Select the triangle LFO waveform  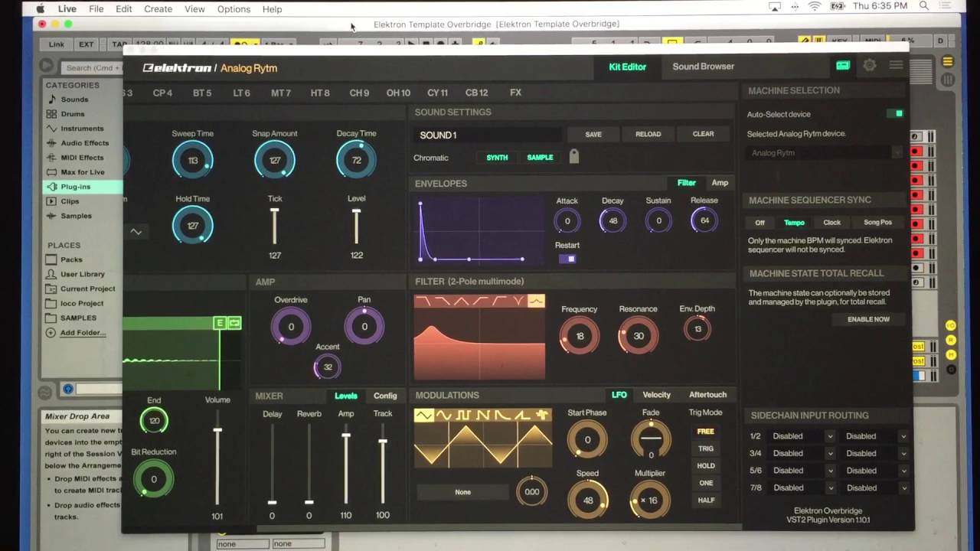(x=423, y=416)
